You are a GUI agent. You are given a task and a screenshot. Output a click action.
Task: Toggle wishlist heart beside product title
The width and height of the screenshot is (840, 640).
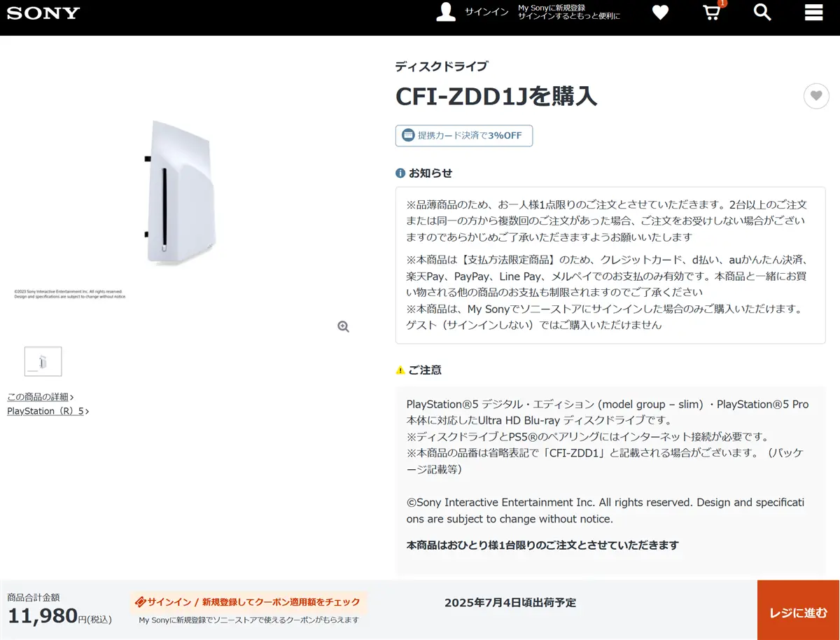(x=816, y=96)
